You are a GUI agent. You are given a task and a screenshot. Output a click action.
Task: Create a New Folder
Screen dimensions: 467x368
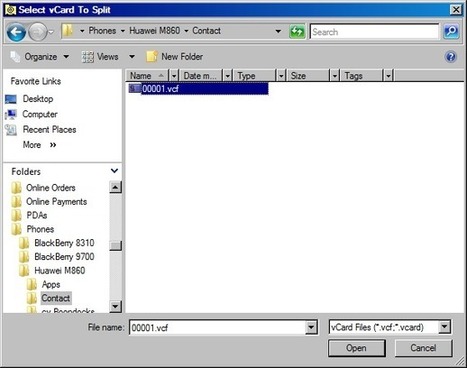pos(174,57)
